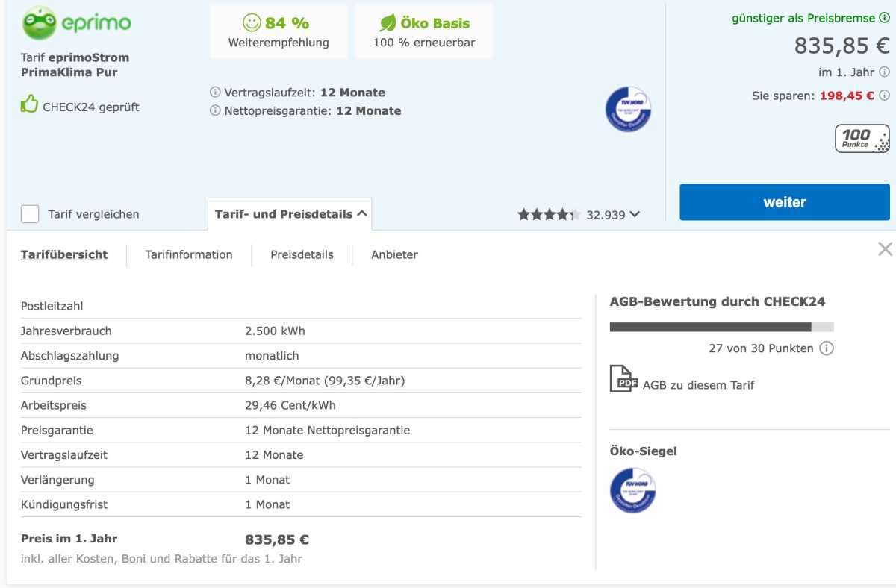The height and width of the screenshot is (588, 896).
Task: Open info icon beside im 1. Jahr
Action: click(884, 72)
